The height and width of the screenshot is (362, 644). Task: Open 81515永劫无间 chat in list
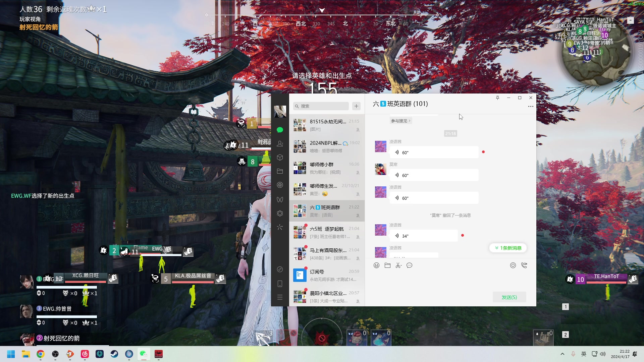tap(327, 125)
